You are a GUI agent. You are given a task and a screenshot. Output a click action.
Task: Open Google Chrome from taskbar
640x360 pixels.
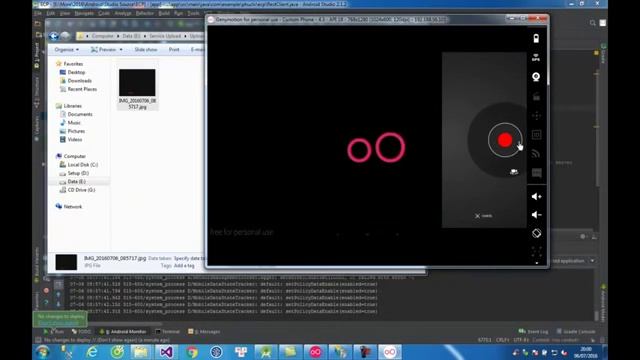click(191, 352)
